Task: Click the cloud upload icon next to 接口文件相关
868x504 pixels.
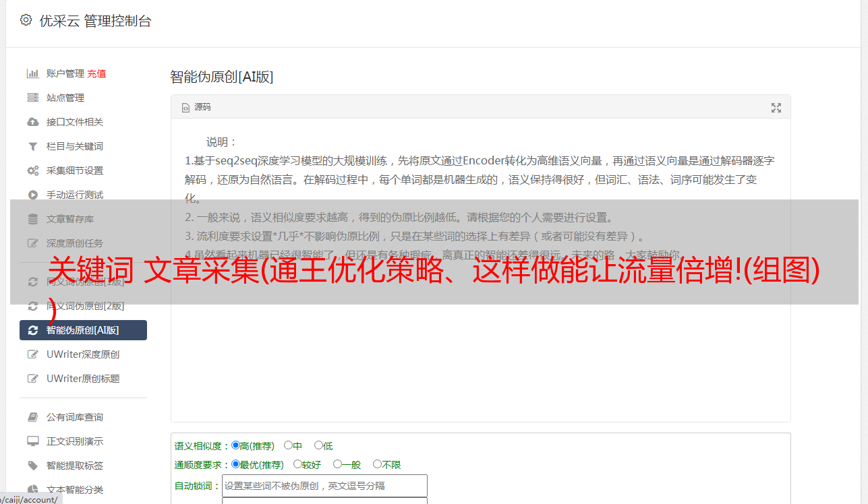Action: click(32, 122)
